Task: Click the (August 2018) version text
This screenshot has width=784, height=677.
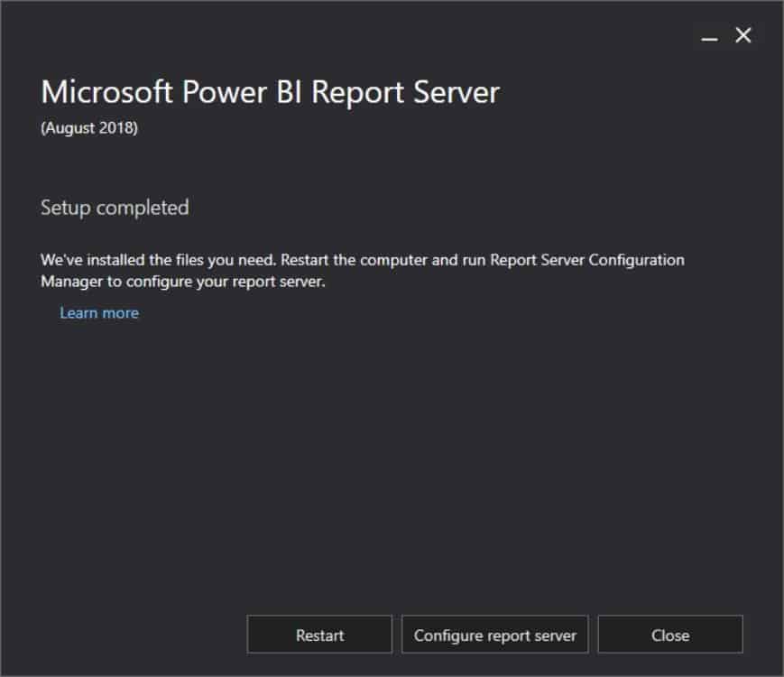Action: point(89,127)
